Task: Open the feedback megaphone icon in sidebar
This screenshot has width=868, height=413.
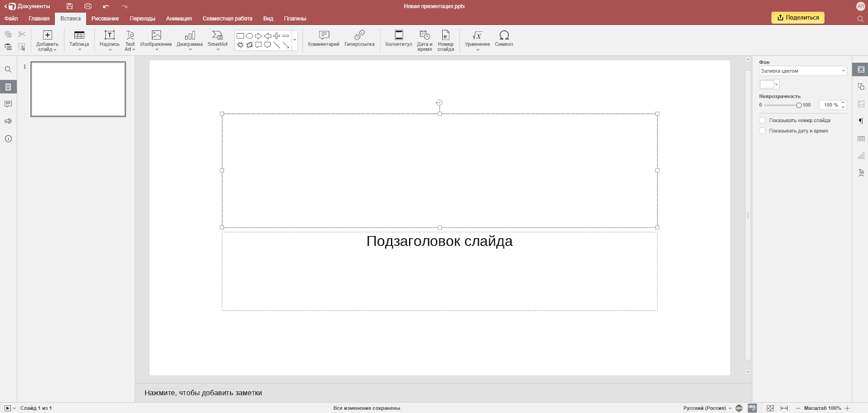Action: click(x=8, y=121)
